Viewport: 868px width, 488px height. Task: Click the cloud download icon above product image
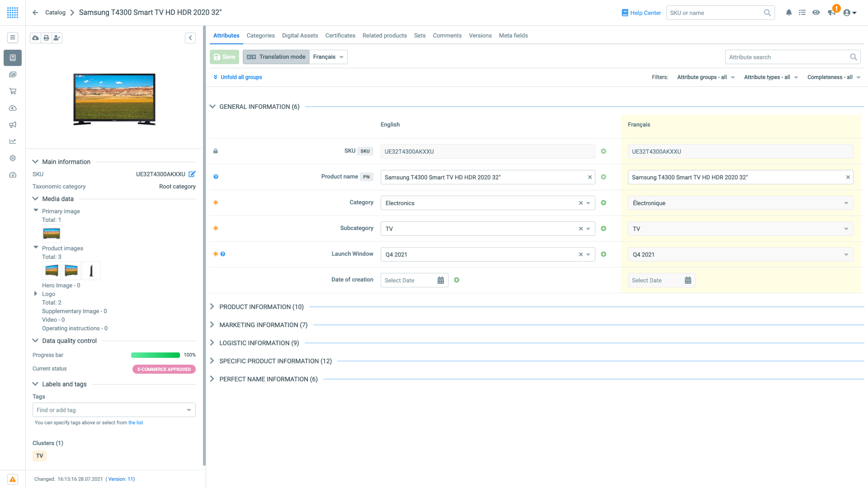tap(35, 38)
